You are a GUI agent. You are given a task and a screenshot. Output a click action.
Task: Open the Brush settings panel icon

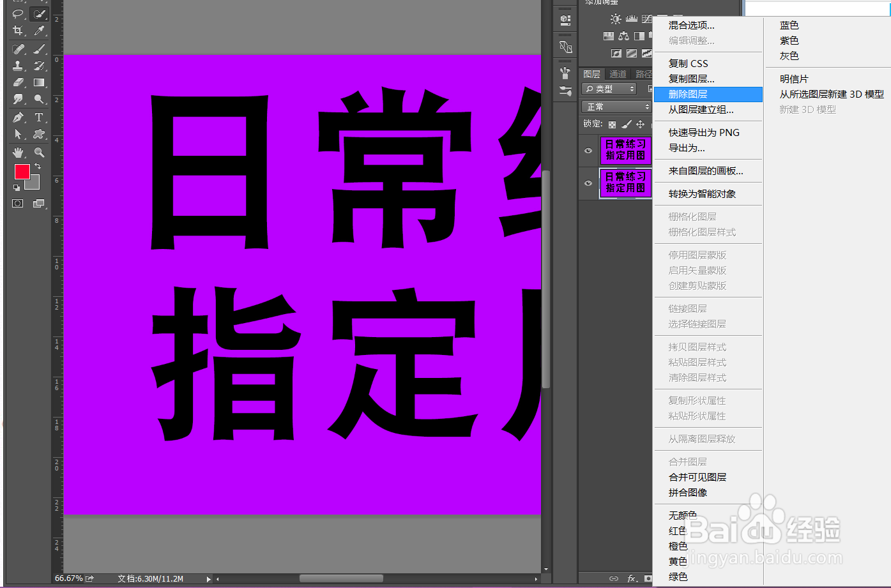click(565, 72)
